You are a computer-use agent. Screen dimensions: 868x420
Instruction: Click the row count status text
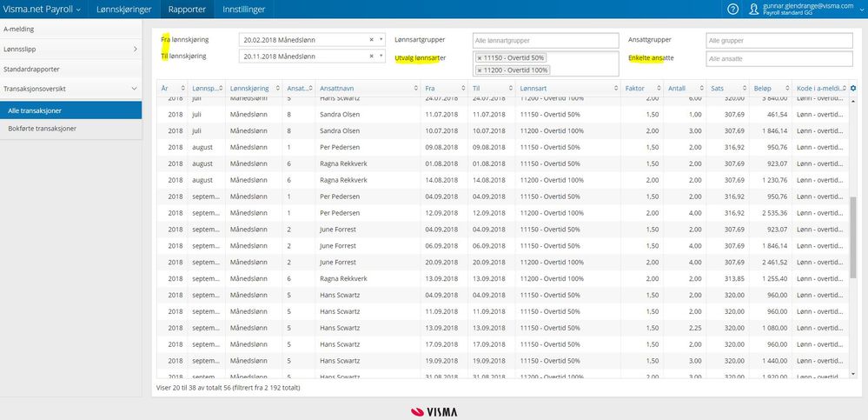229,388
